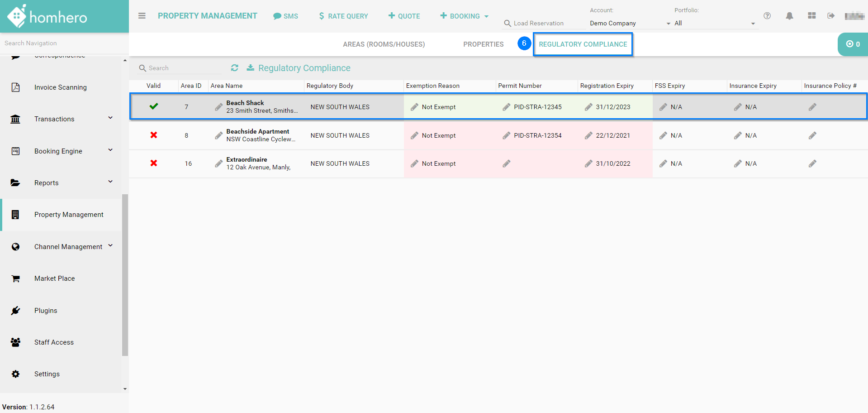
Task: Open the notifications bell
Action: [x=789, y=16]
